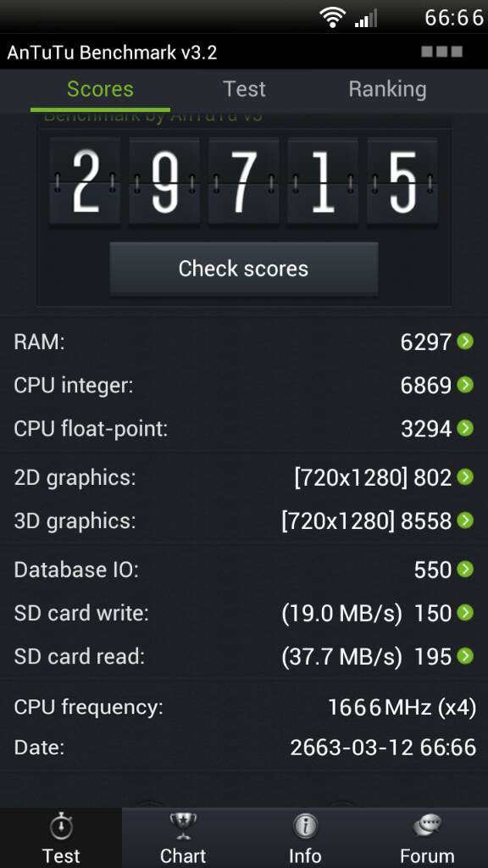Image resolution: width=488 pixels, height=868 pixels.
Task: Tap the 3D graphics green arrow icon
Action: pos(465,520)
